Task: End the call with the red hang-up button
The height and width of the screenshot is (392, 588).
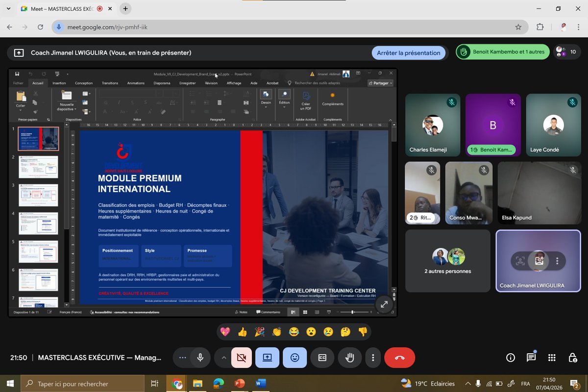Action: [x=399, y=358]
